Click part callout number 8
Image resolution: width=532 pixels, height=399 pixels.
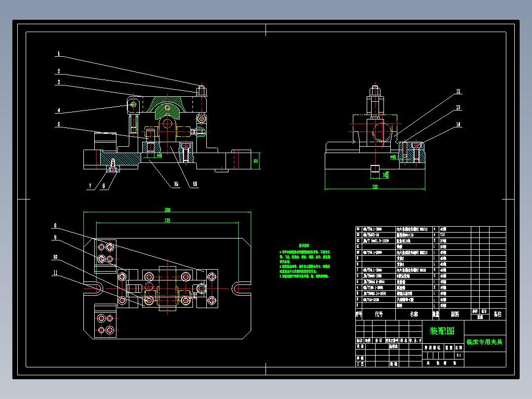tap(55, 226)
